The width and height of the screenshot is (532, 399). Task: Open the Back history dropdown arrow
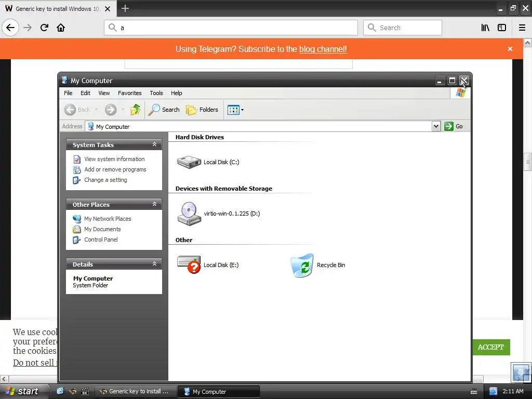(x=96, y=110)
